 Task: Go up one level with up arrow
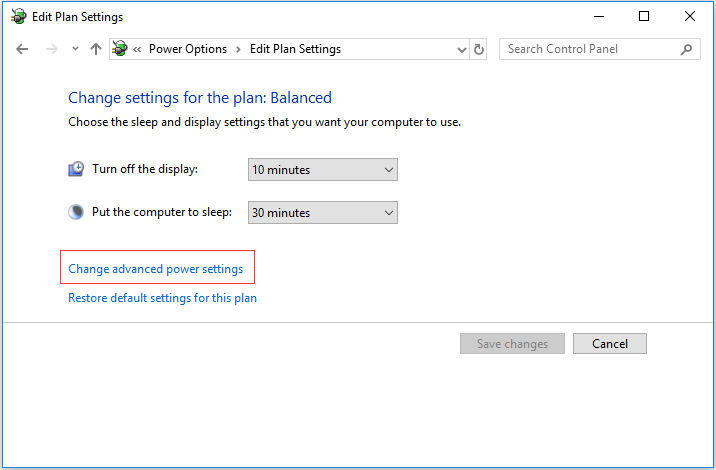(96, 49)
